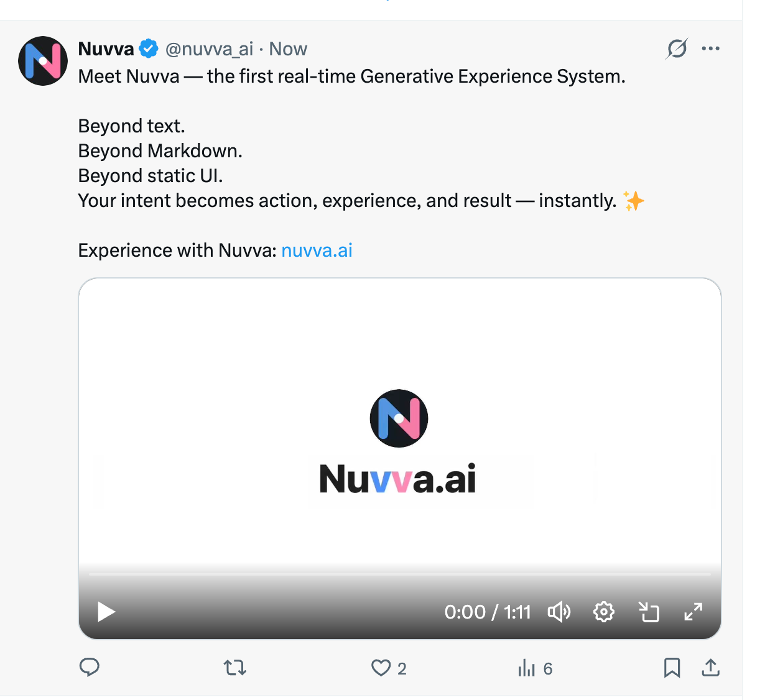This screenshot has height=700, width=765.
Task: Mute the video with the speaker icon
Action: click(559, 612)
